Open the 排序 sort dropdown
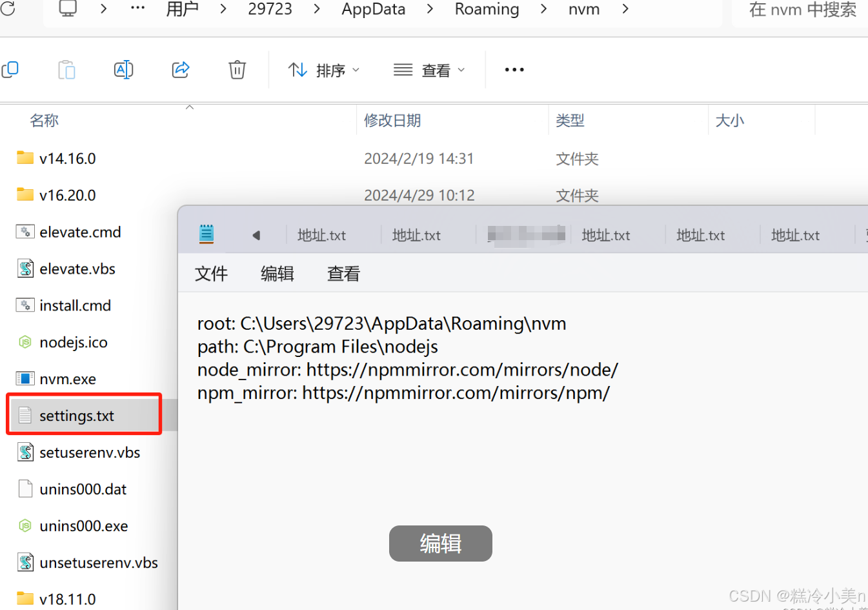868x610 pixels. click(x=324, y=70)
